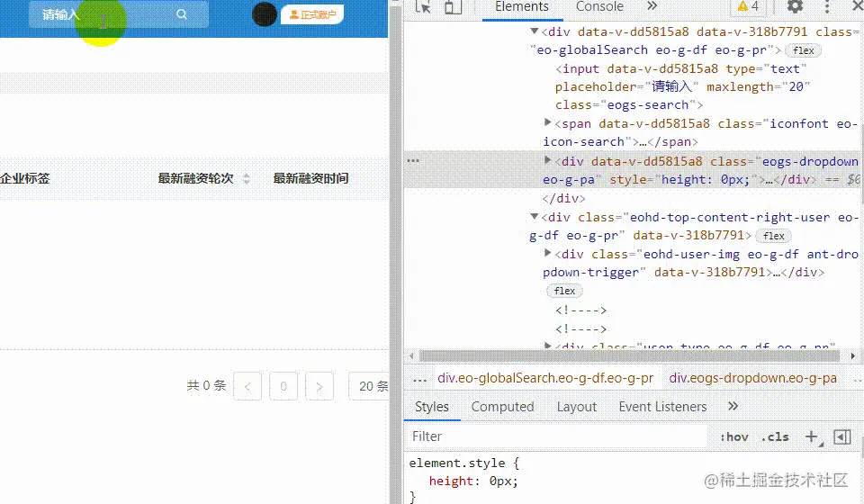Click the page number 0 button
Image resolution: width=864 pixels, height=504 pixels.
[x=283, y=386]
